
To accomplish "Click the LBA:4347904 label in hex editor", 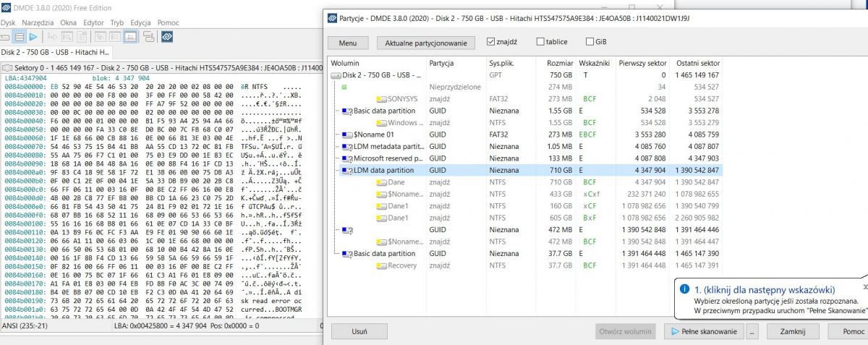I will (26, 77).
